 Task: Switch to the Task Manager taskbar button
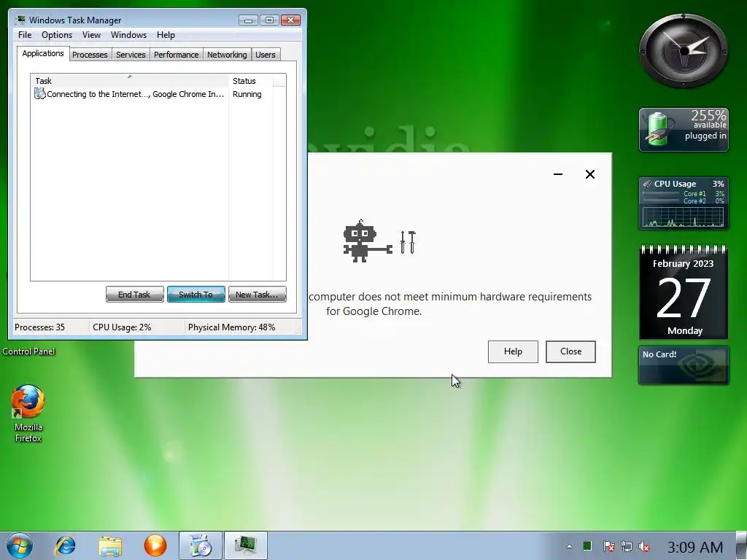(x=245, y=545)
